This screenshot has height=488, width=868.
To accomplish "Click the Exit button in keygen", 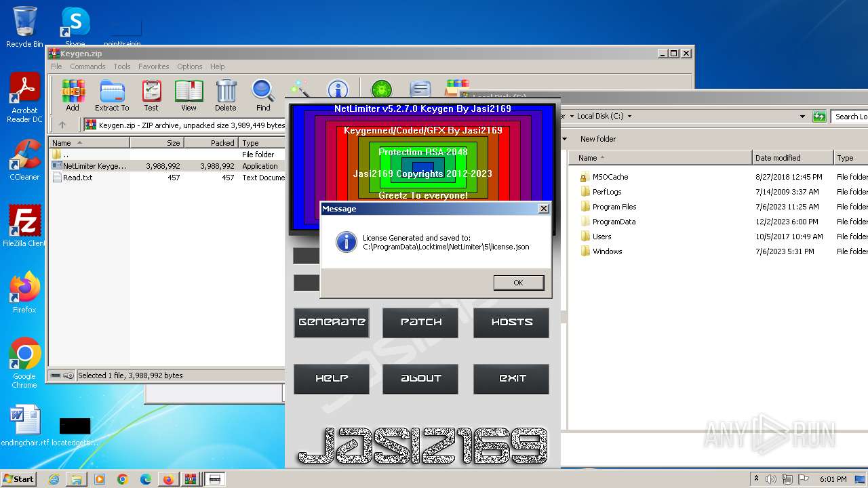I will 511,379.
